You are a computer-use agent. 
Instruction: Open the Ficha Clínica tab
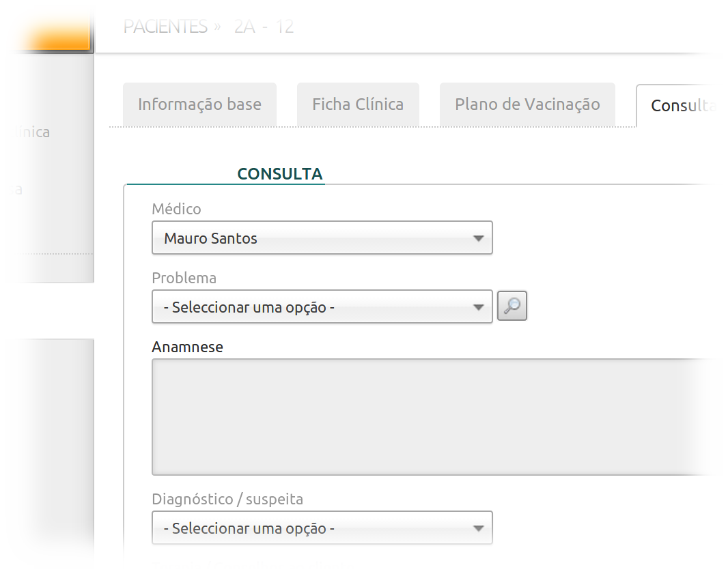pyautogui.click(x=358, y=104)
